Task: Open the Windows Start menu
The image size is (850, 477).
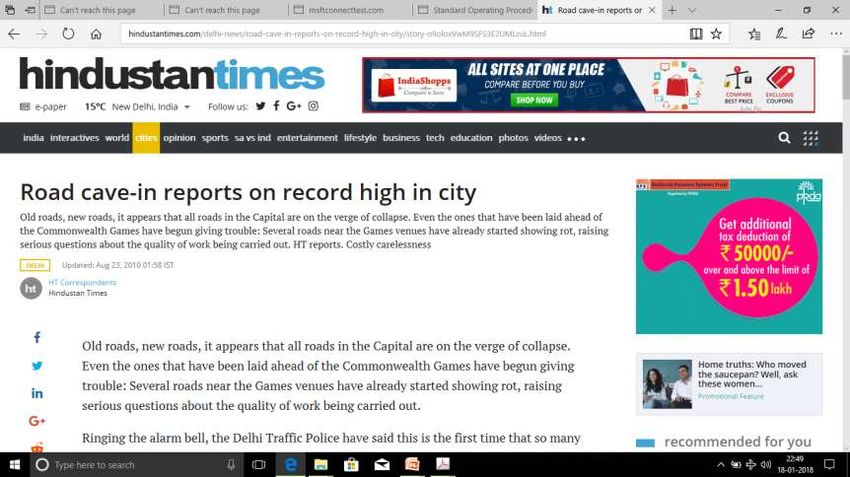Action: (x=15, y=465)
